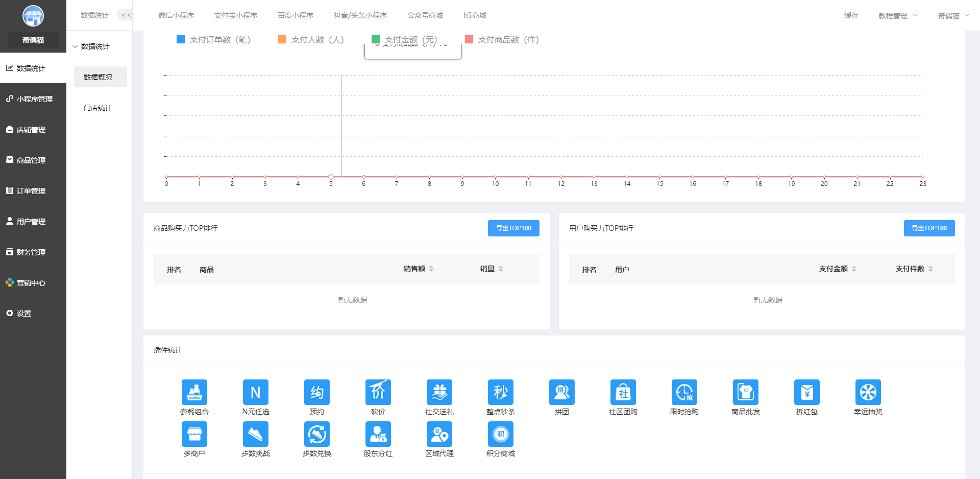Click the 缓存 link in header
This screenshot has width=980, height=479.
point(851,16)
